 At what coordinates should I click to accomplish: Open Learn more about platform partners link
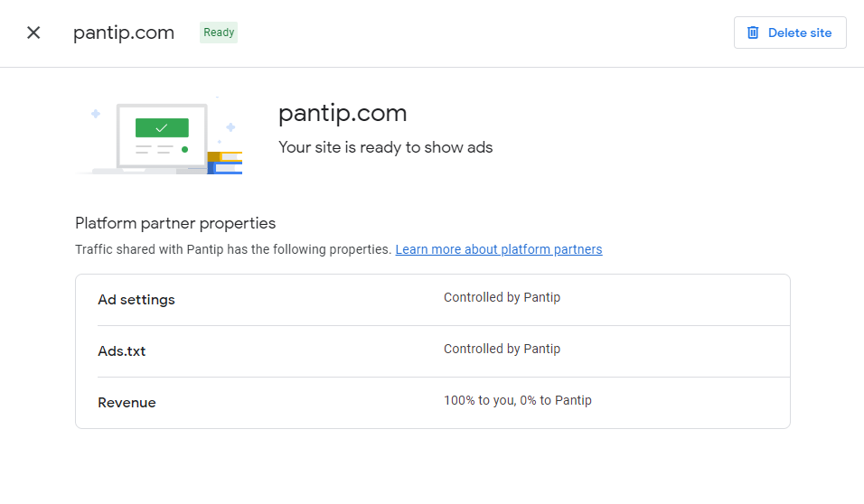(x=499, y=249)
